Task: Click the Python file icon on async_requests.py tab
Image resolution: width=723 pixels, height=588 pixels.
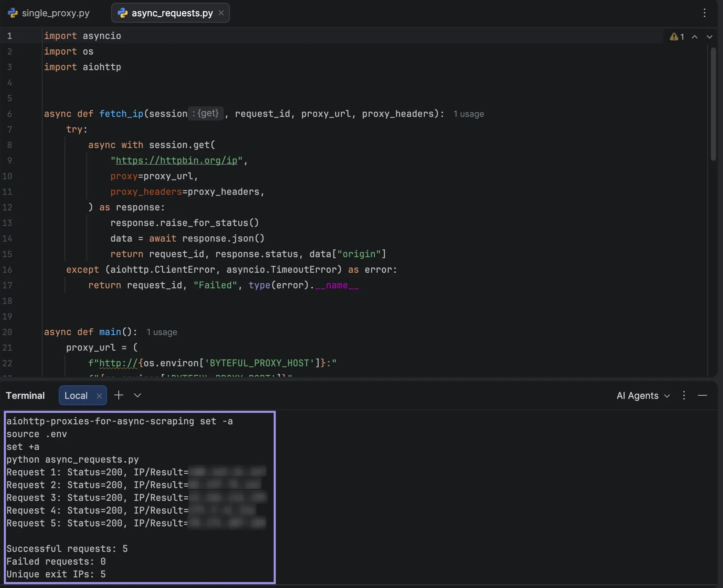Action: coord(123,13)
